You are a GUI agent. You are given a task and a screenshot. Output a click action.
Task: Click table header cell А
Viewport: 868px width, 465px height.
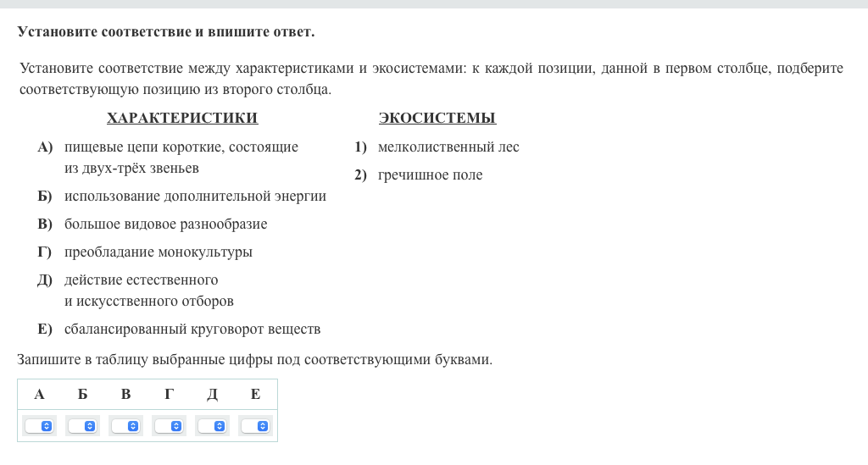(39, 394)
